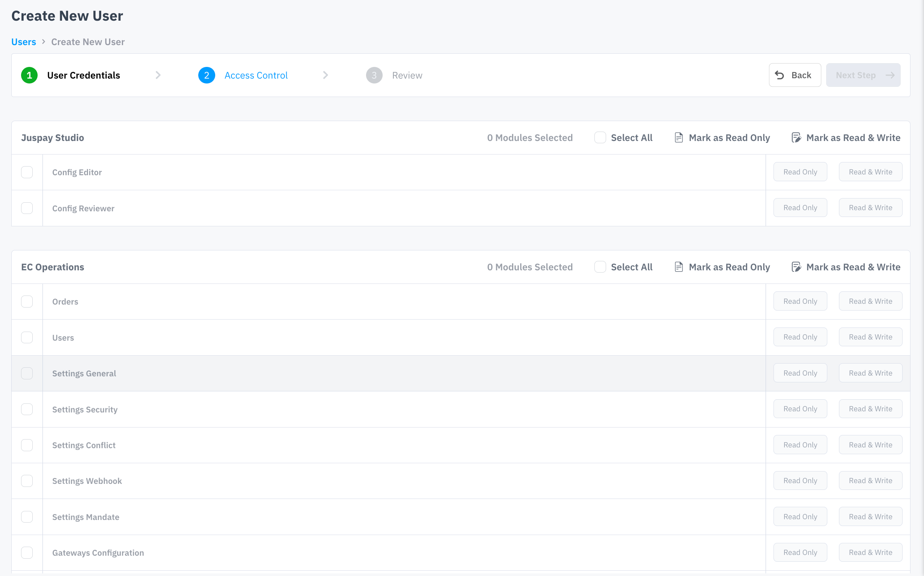Click breadcrumb chevron next to Users
This screenshot has height=576, width=924.
[x=44, y=41]
